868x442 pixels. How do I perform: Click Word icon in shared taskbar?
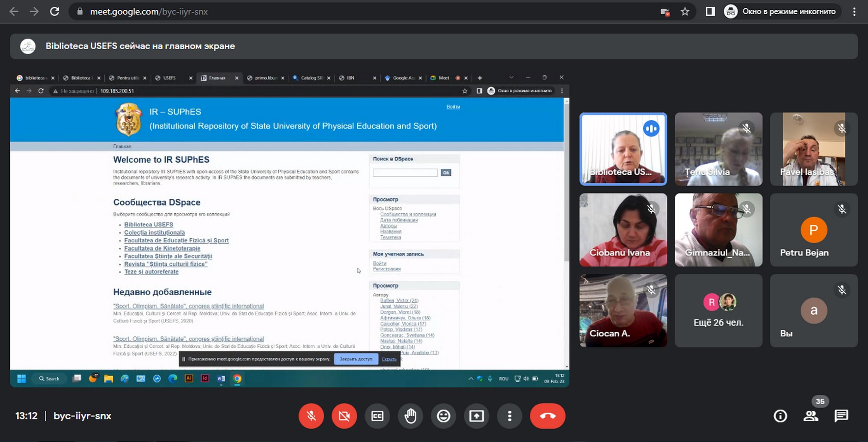[x=221, y=378]
